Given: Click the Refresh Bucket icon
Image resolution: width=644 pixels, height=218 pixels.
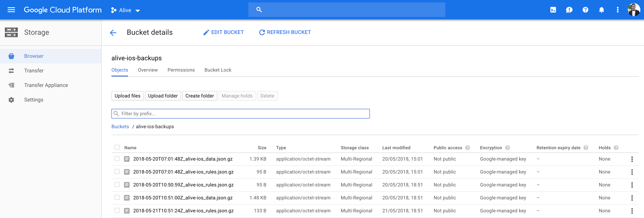Looking at the screenshot, I should (261, 32).
